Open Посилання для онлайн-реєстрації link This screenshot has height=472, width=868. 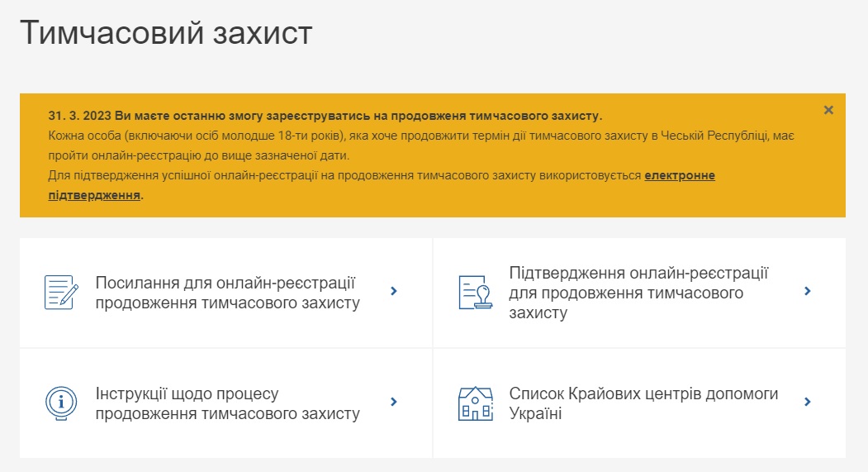227,293
